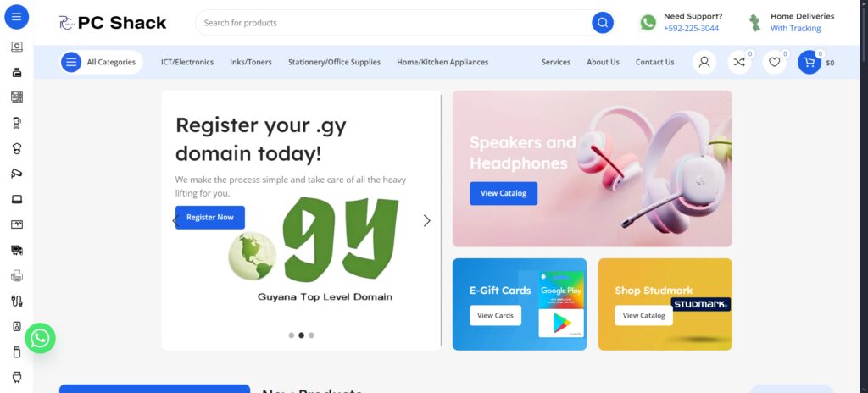Open the blue hamburger menu at top-left

pos(17,17)
